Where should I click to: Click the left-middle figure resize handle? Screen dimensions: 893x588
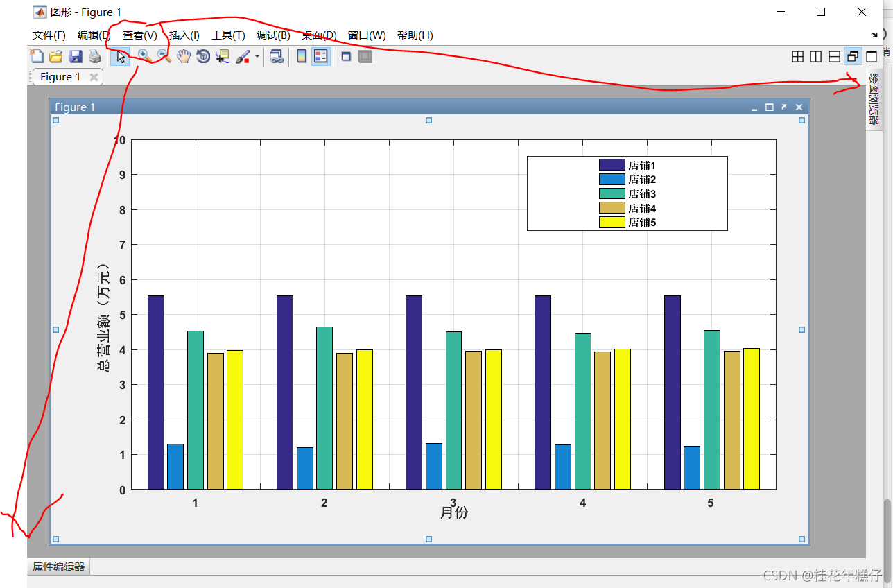(56, 329)
